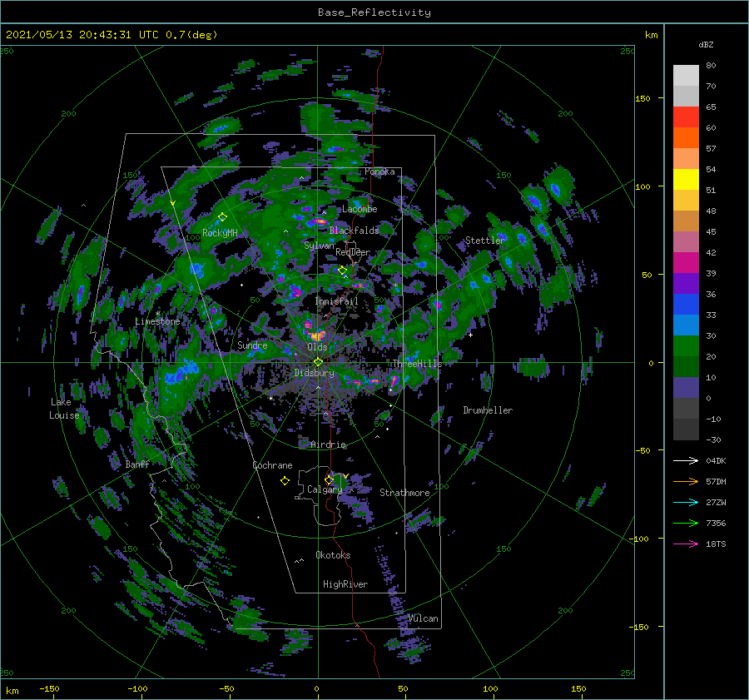The width and height of the screenshot is (749, 700).
Task: Click the Okotoks city label
Action: (333, 555)
